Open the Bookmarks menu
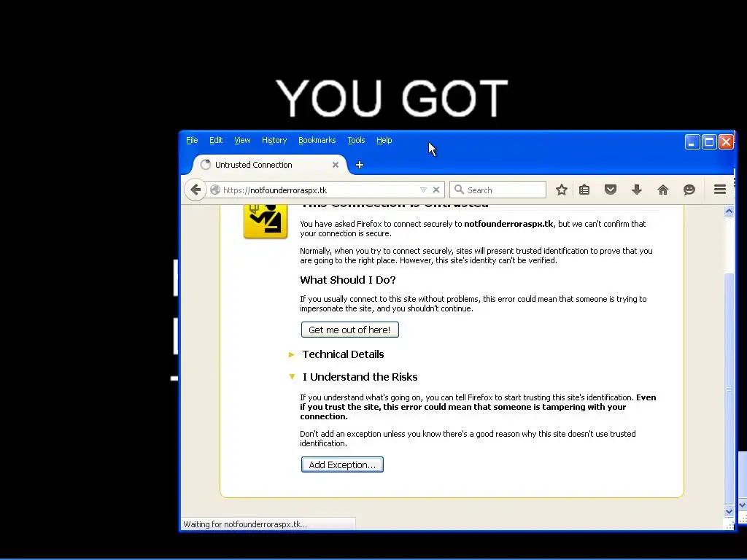 coord(317,140)
